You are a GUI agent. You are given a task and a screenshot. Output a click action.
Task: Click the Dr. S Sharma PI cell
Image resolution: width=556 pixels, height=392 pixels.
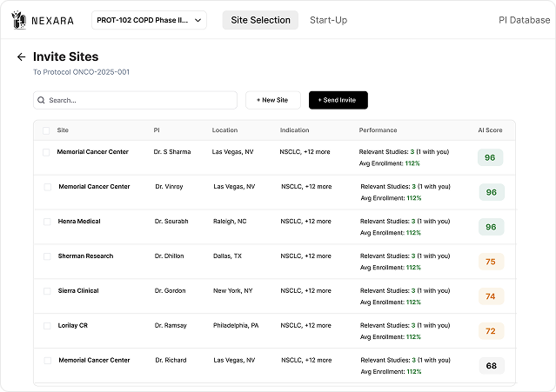tap(172, 152)
